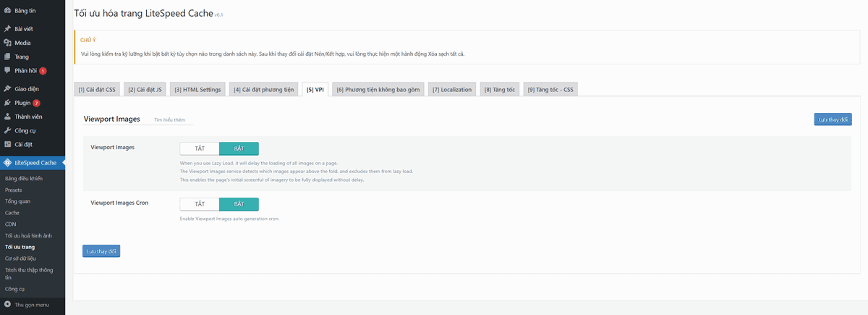Image resolution: width=868 pixels, height=315 pixels.
Task: Click the Thu gọn menu collapse icon
Action: point(7,305)
